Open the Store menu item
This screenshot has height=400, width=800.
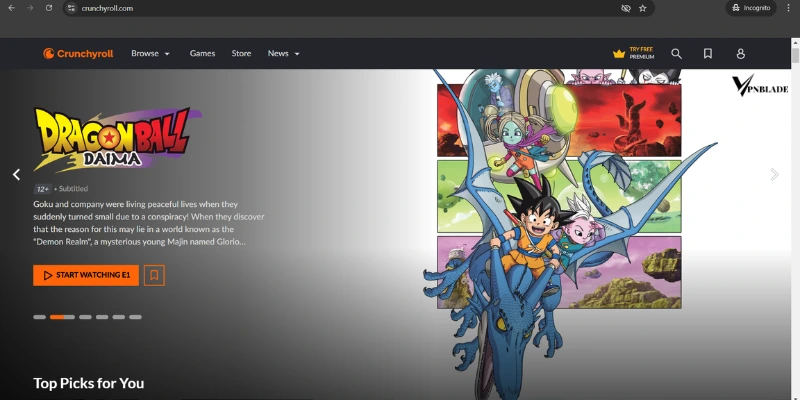tap(241, 54)
